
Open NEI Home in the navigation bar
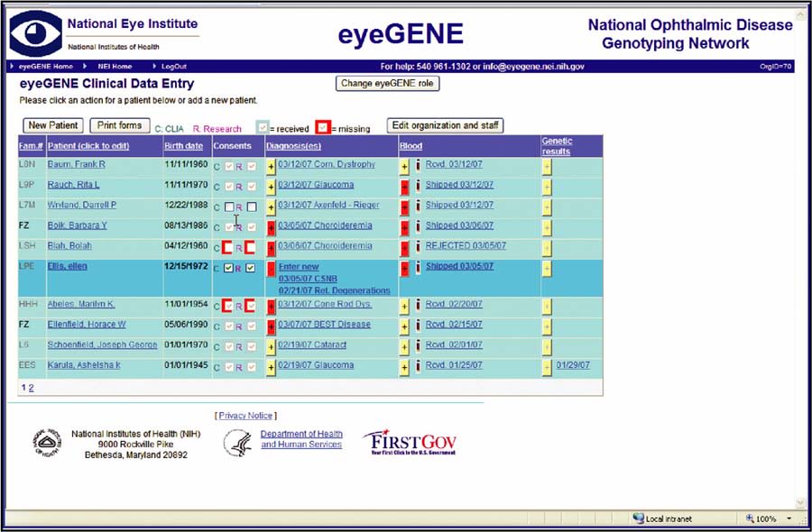coord(115,66)
